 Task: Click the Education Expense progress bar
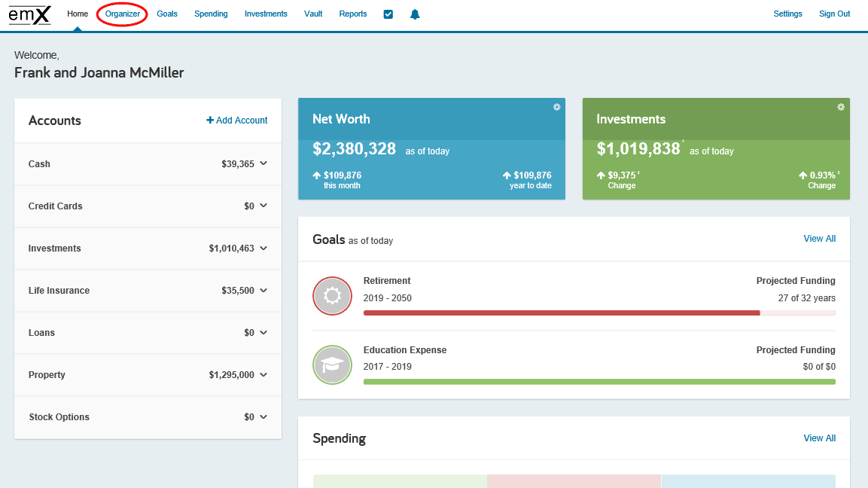pyautogui.click(x=599, y=382)
